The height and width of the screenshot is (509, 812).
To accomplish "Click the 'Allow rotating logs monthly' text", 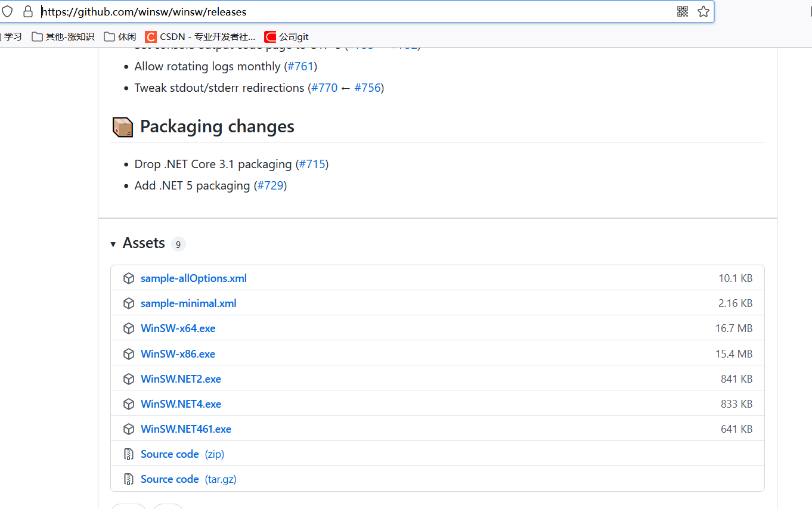I will click(x=207, y=66).
